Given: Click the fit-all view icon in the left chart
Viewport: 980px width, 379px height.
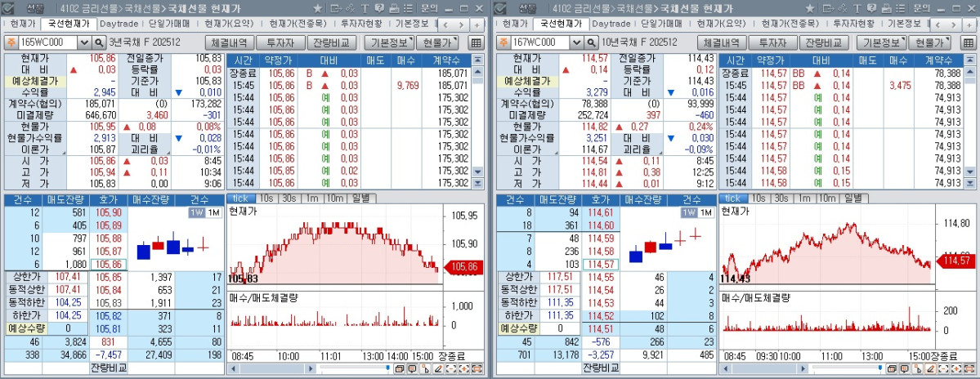Looking at the screenshot, I should tap(477, 369).
